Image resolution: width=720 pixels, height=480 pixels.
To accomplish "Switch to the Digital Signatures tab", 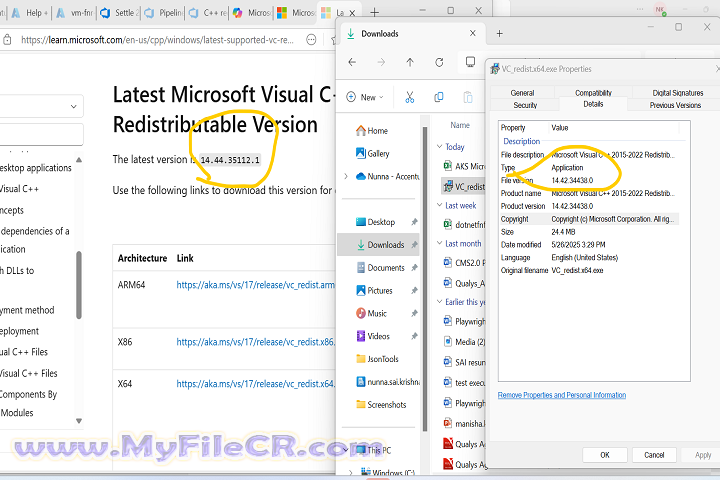I will point(677,93).
